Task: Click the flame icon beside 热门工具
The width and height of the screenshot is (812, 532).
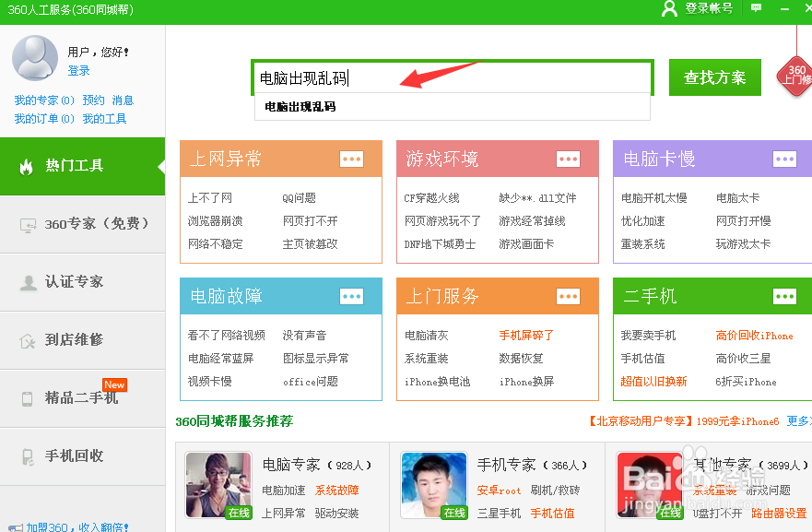Action: [x=26, y=166]
